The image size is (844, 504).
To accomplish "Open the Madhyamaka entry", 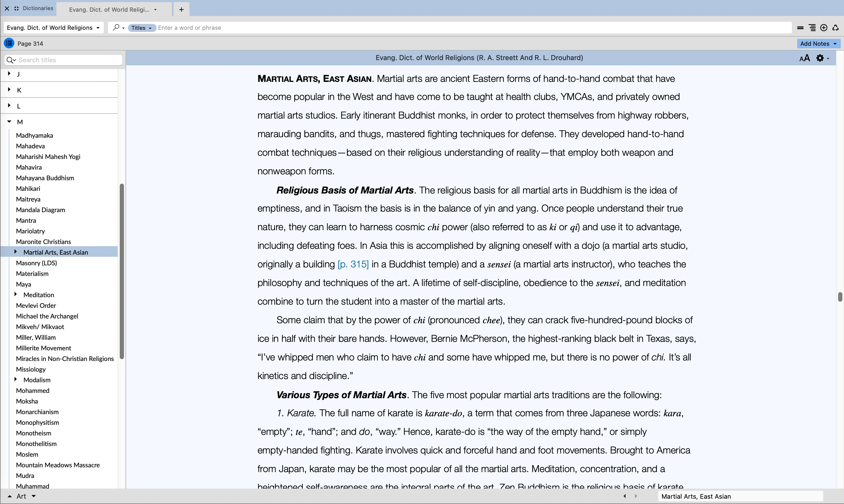I will 35,136.
